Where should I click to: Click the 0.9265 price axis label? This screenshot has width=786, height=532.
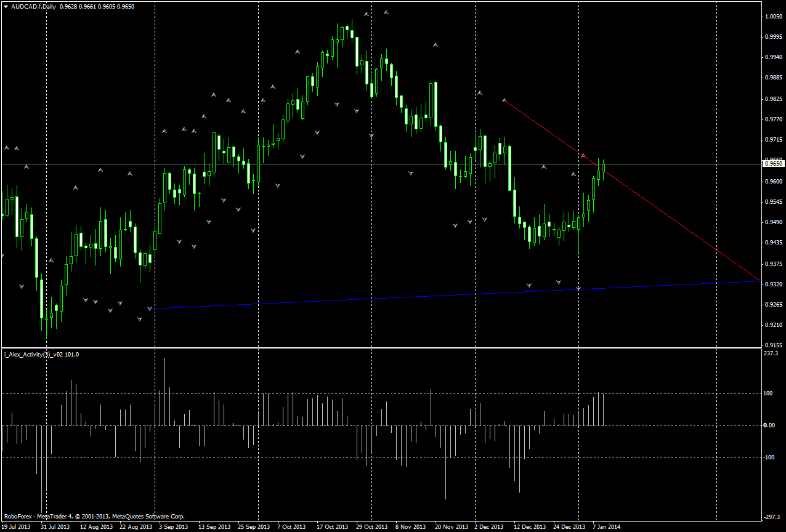tap(773, 305)
